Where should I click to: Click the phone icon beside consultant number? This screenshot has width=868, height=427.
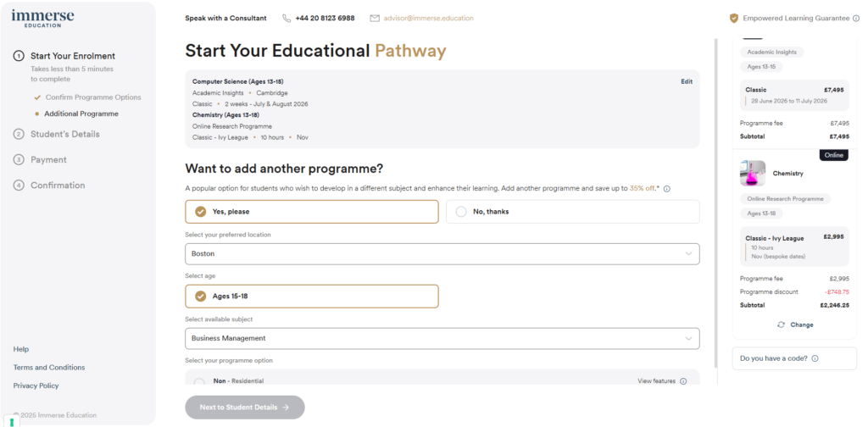point(287,18)
